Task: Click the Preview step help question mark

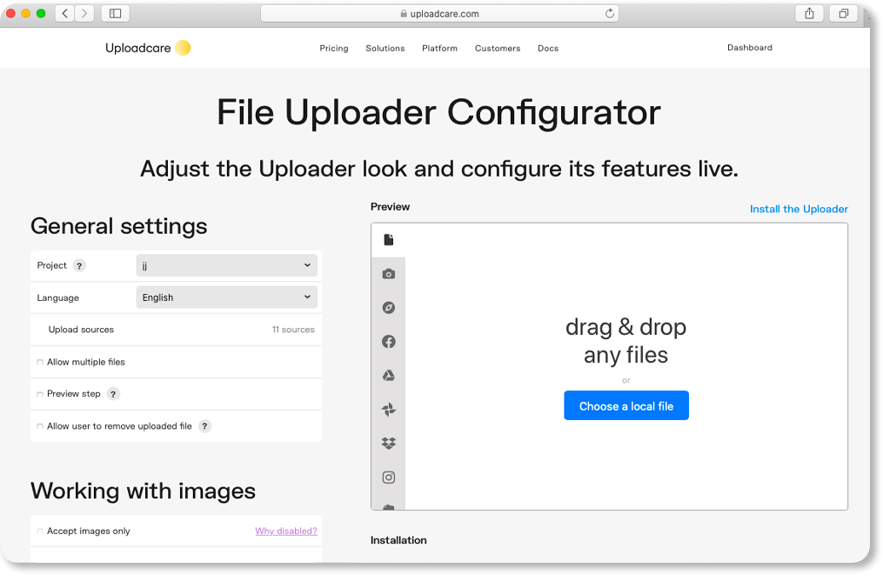Action: tap(113, 394)
